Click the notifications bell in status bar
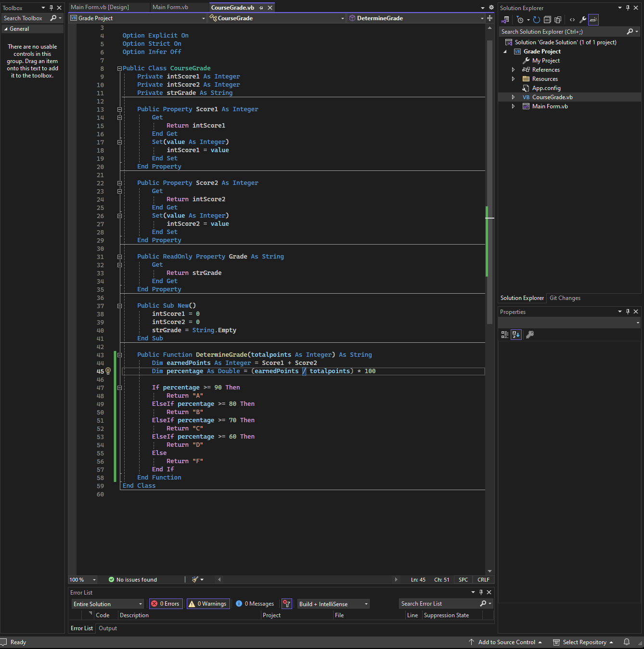This screenshot has width=644, height=649. click(x=627, y=642)
